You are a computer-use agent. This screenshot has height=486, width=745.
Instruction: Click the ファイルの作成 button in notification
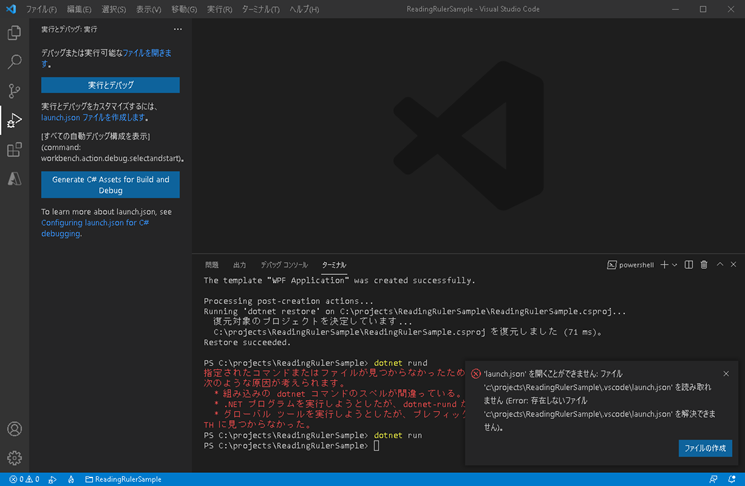pyautogui.click(x=705, y=448)
